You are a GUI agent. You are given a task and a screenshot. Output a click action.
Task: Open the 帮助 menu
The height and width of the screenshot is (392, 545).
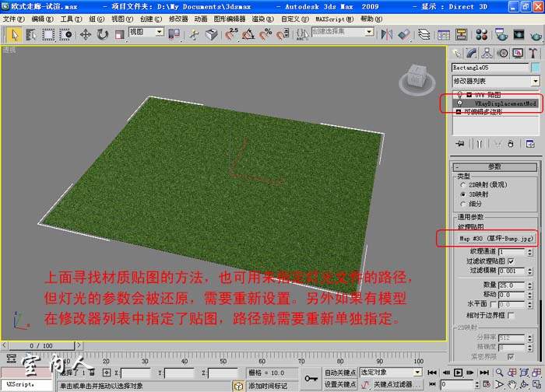coord(371,19)
